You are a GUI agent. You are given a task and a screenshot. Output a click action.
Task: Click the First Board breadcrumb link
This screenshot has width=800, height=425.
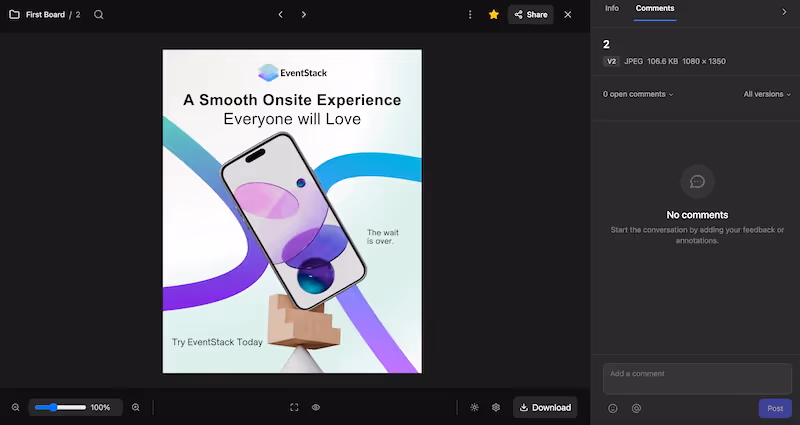pos(45,15)
